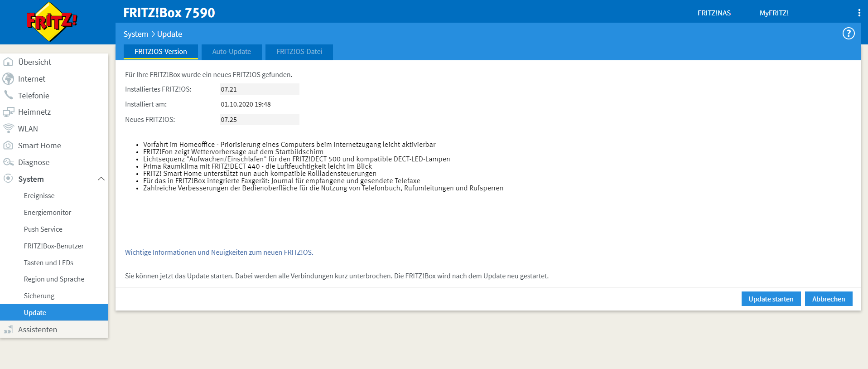Switch to the FRITZ!OS-Datei tab

(299, 52)
